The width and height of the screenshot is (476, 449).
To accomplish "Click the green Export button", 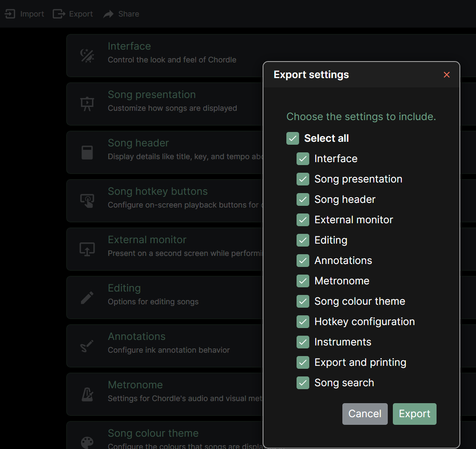I will pyautogui.click(x=414, y=414).
